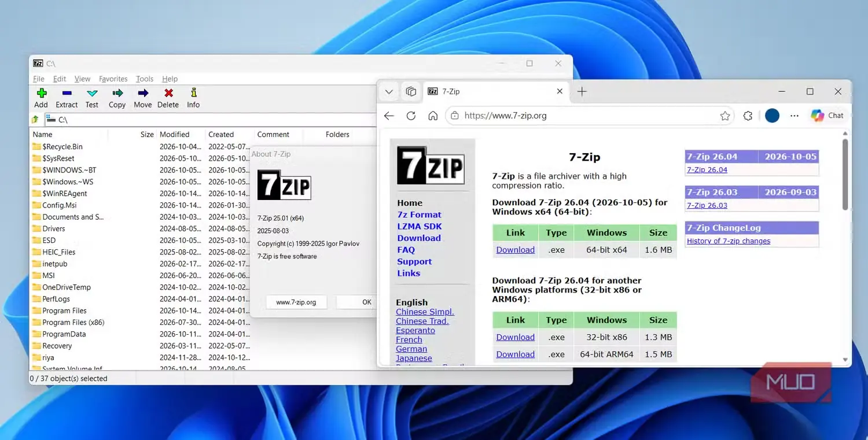
Task: Select the Program Files folder row
Action: point(64,310)
